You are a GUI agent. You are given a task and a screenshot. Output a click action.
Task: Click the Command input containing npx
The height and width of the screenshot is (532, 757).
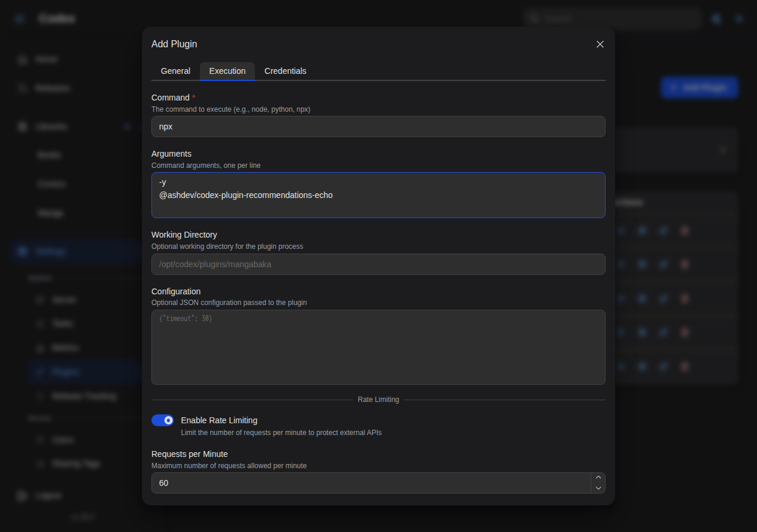tap(378, 126)
